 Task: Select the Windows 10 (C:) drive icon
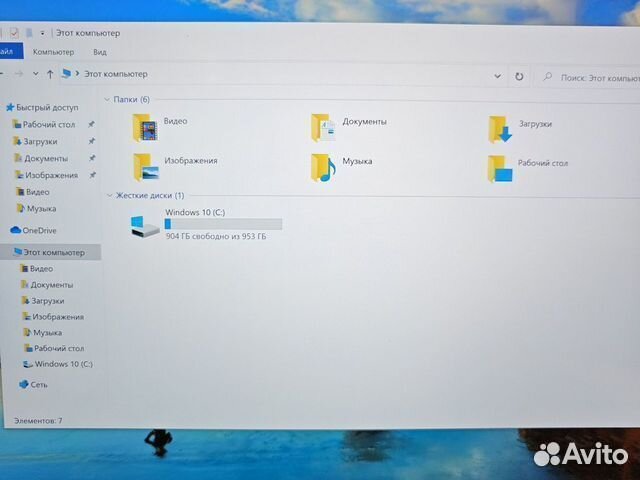pos(144,227)
